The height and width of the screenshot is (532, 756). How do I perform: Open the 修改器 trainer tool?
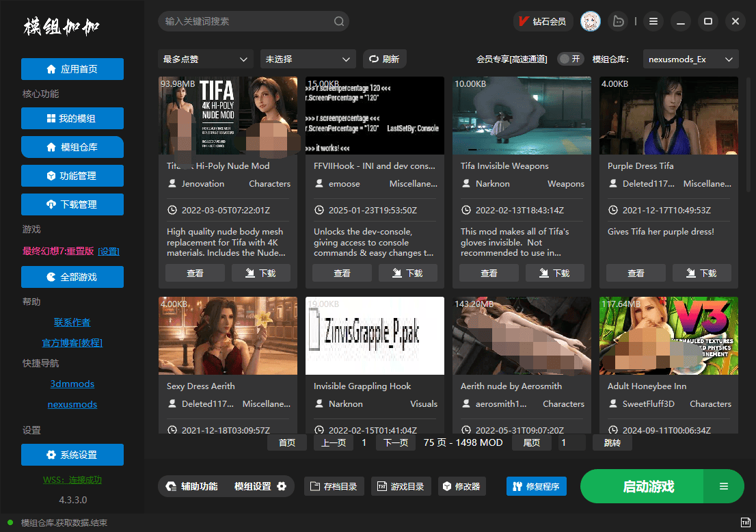click(461, 486)
